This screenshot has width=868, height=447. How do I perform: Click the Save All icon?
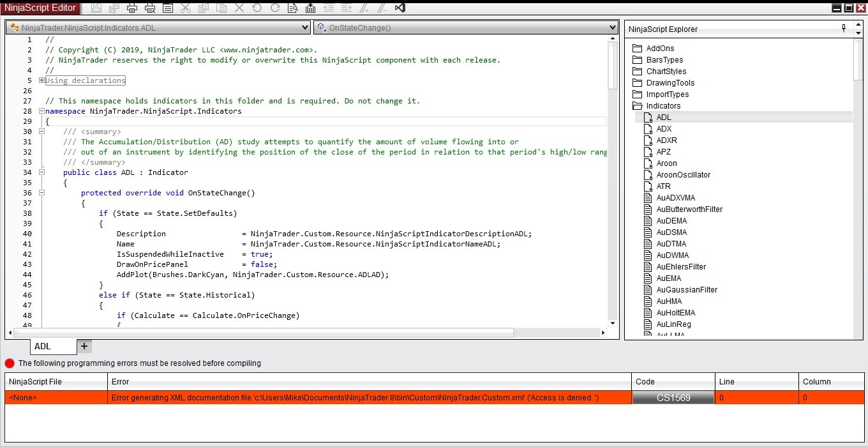(x=114, y=8)
